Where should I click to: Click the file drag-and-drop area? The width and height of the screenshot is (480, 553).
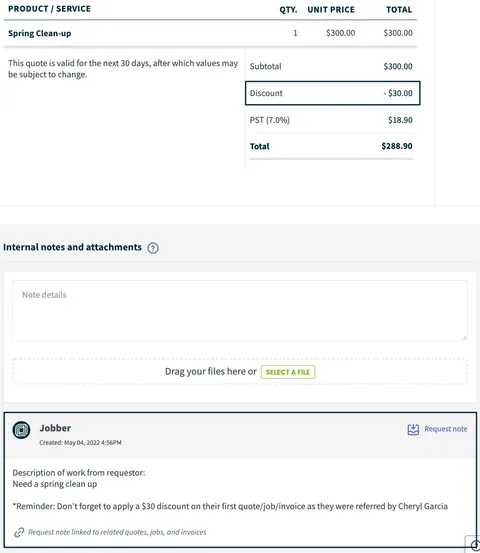coord(240,372)
